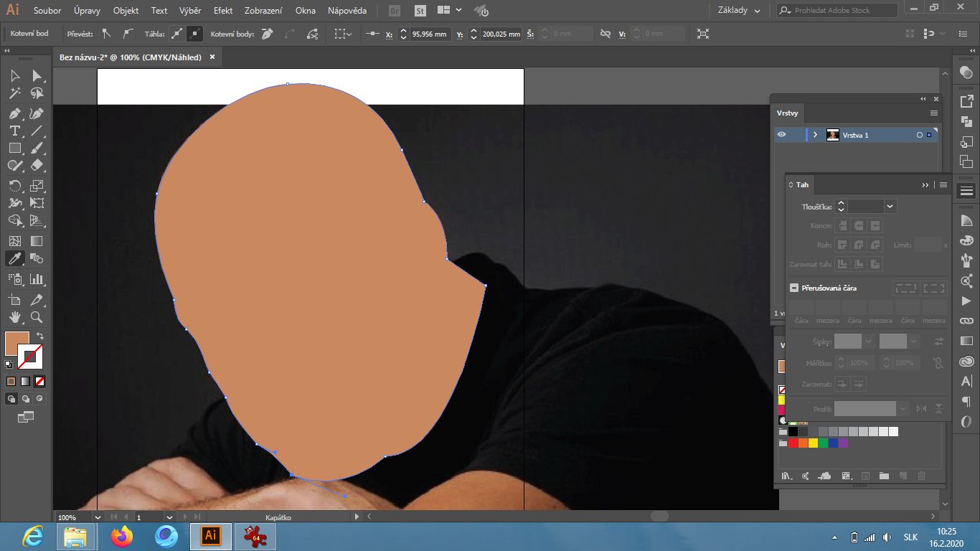The width and height of the screenshot is (980, 551).
Task: Hide Vrstva 1 using the eye icon
Action: (781, 135)
